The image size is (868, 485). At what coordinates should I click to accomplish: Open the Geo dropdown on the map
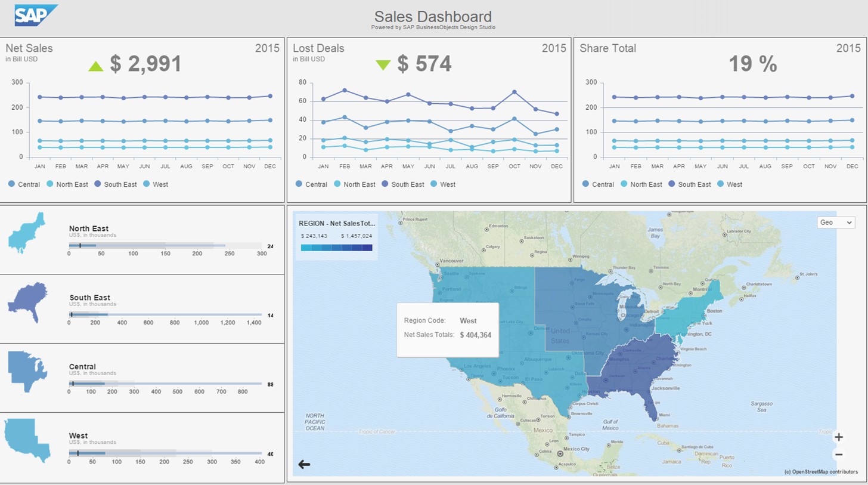pyautogui.click(x=835, y=222)
